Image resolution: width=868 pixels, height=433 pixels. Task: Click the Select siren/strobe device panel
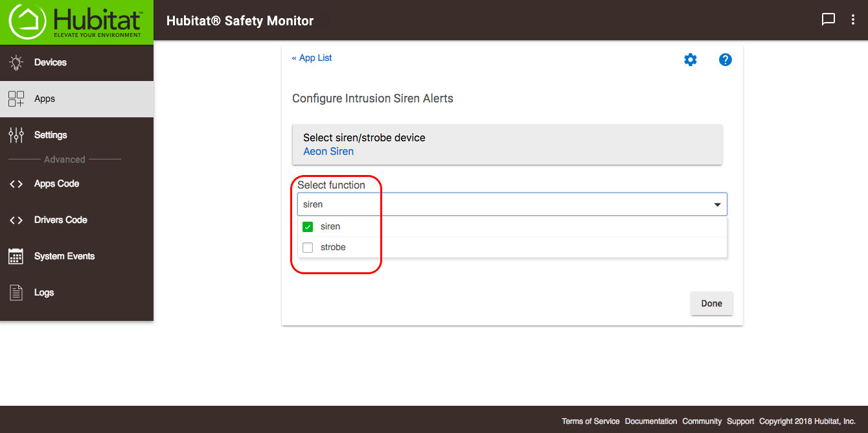click(507, 145)
